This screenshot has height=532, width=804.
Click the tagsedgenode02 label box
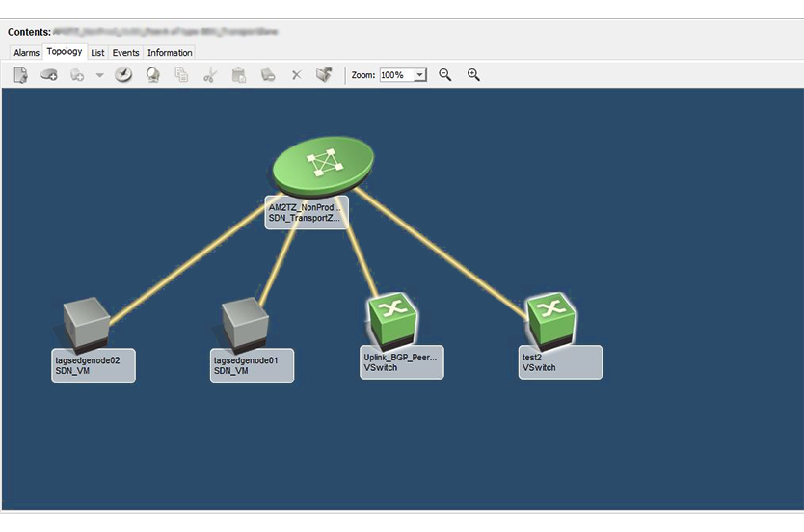[93, 365]
